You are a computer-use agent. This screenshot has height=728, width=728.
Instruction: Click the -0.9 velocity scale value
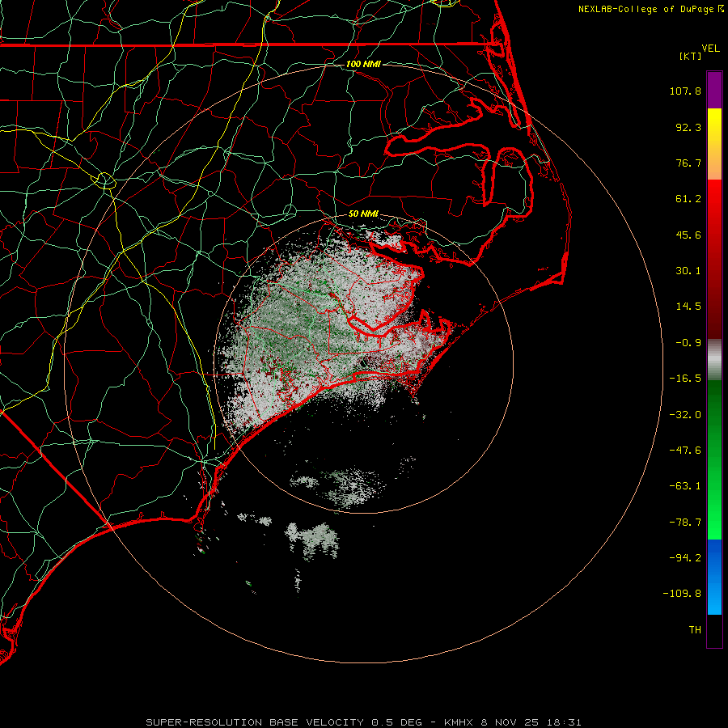tap(688, 343)
